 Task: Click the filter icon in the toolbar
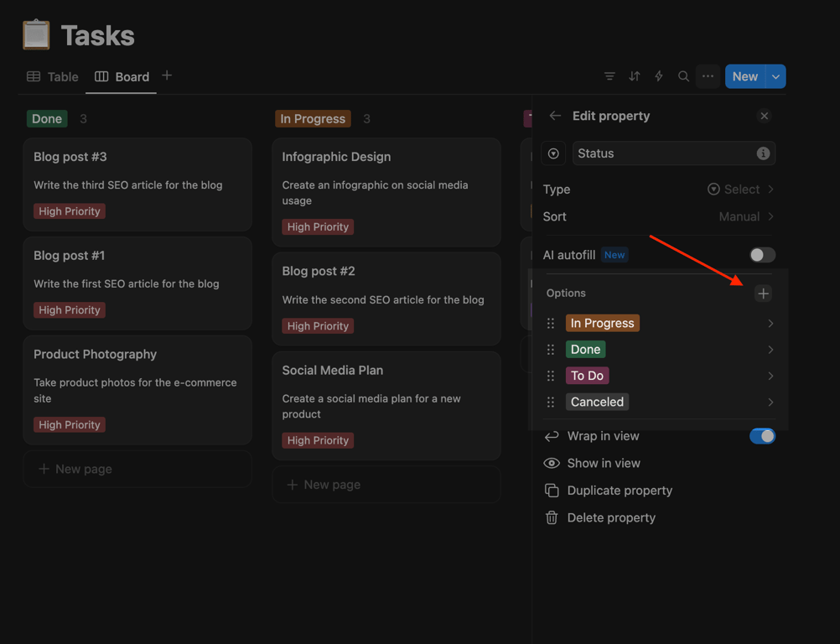point(609,76)
